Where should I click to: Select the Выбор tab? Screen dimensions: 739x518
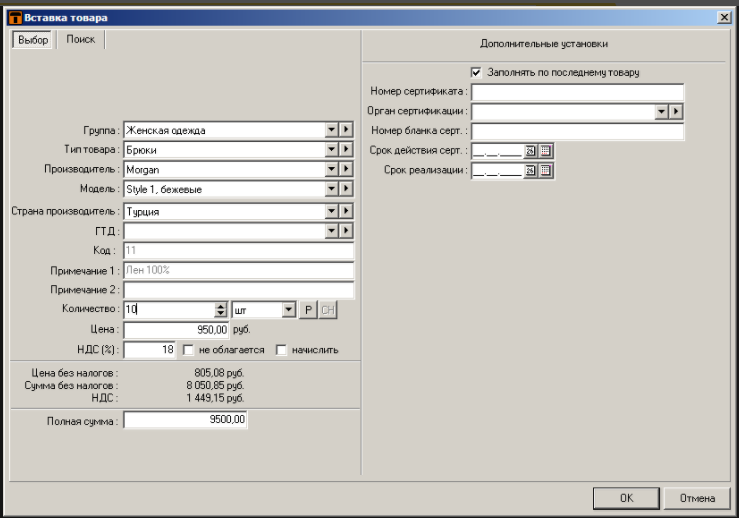pyautogui.click(x=33, y=39)
